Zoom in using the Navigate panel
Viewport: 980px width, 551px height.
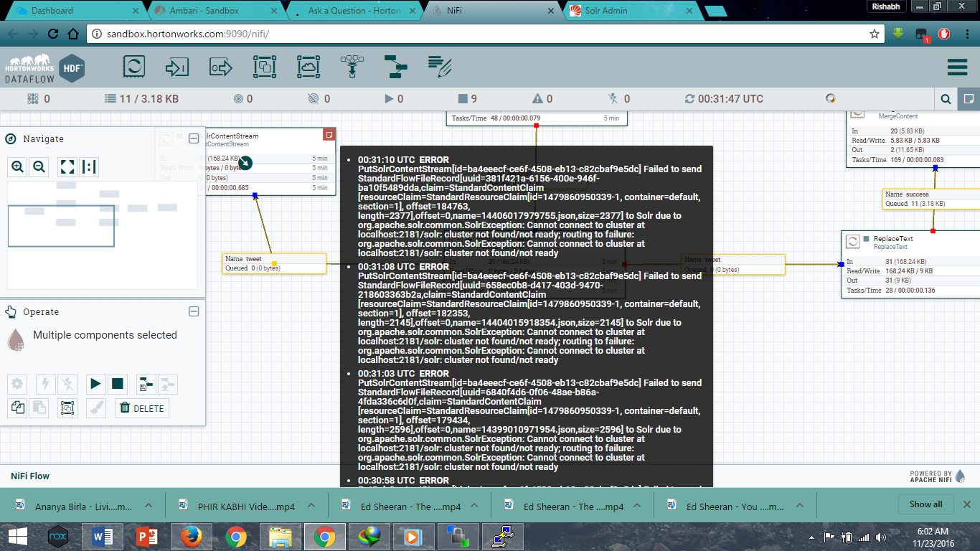tap(18, 167)
